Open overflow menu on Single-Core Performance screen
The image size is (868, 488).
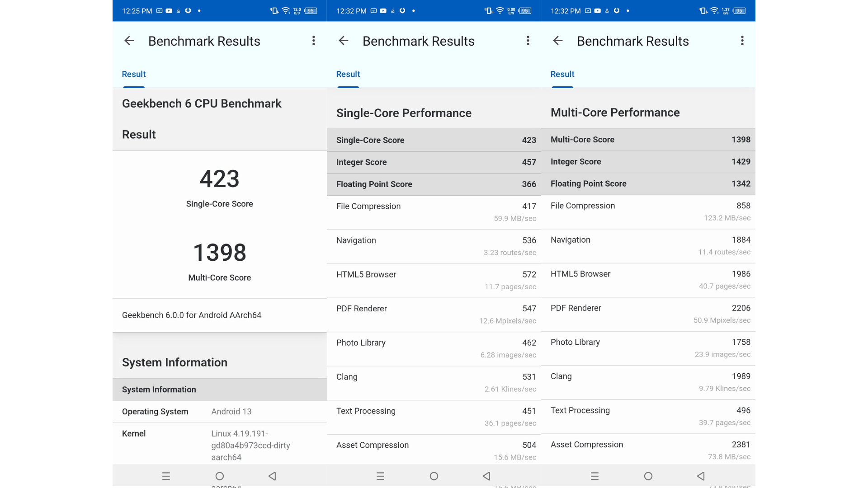528,41
